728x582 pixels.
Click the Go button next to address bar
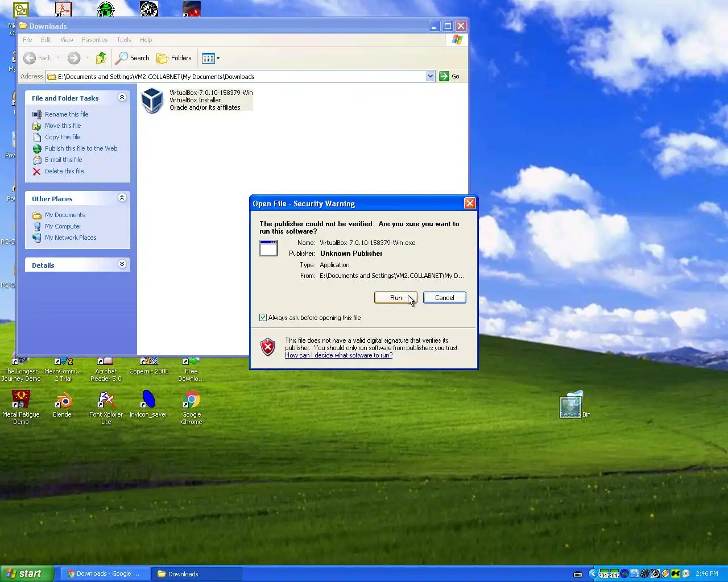(449, 76)
